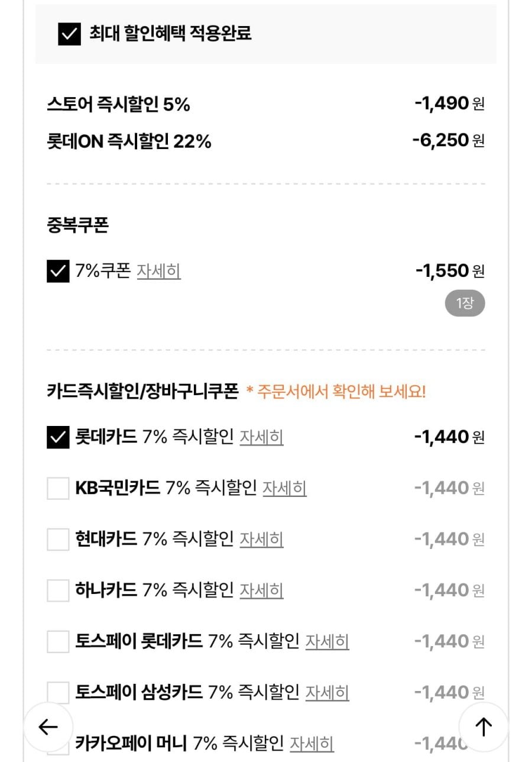Open 자세히 details for 토스페이 롯데카드
This screenshot has width=532, height=762.
[327, 641]
